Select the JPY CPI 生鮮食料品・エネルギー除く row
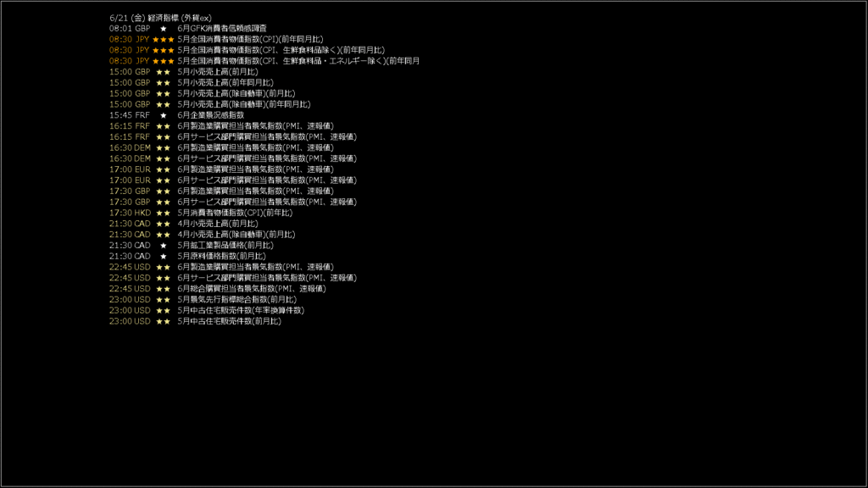The height and width of the screenshot is (488, 868). pos(264,61)
